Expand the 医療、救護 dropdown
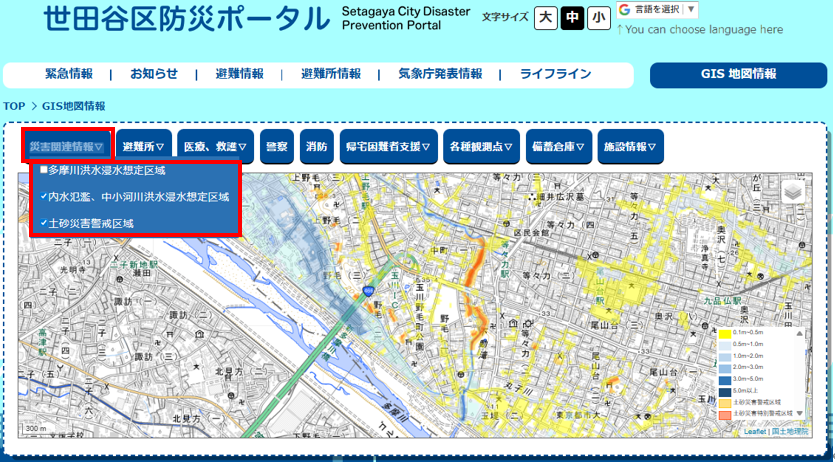The height and width of the screenshot is (463, 835). click(x=215, y=147)
